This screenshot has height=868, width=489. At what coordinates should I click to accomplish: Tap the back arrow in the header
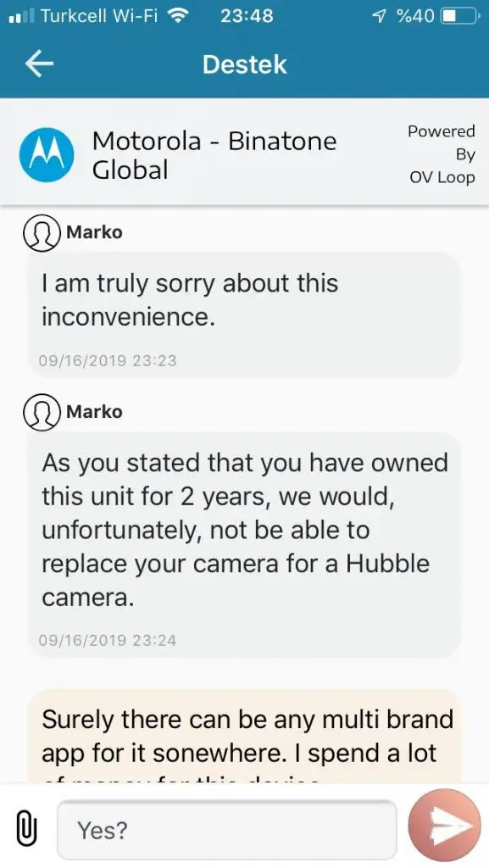click(39, 64)
